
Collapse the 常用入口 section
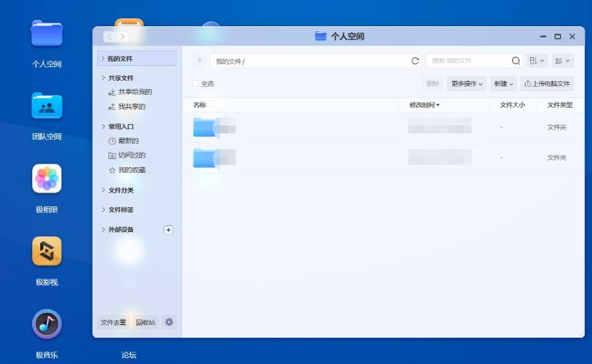[x=103, y=126]
